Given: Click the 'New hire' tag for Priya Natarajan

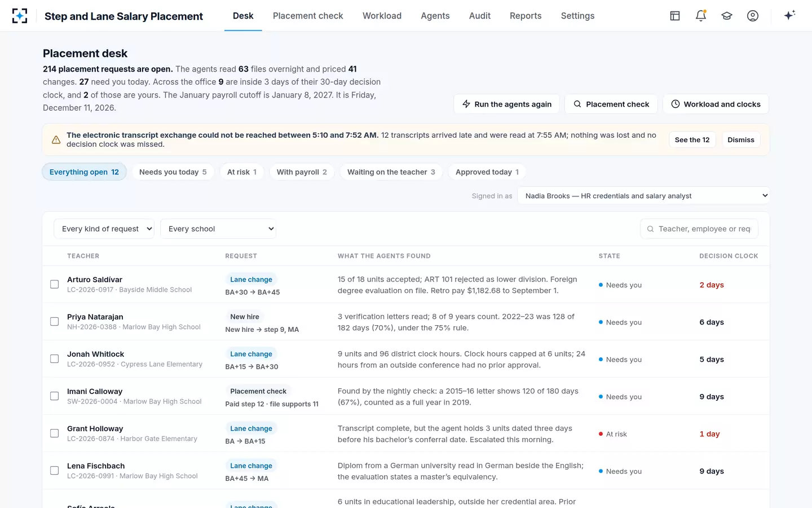Looking at the screenshot, I should pyautogui.click(x=245, y=317).
